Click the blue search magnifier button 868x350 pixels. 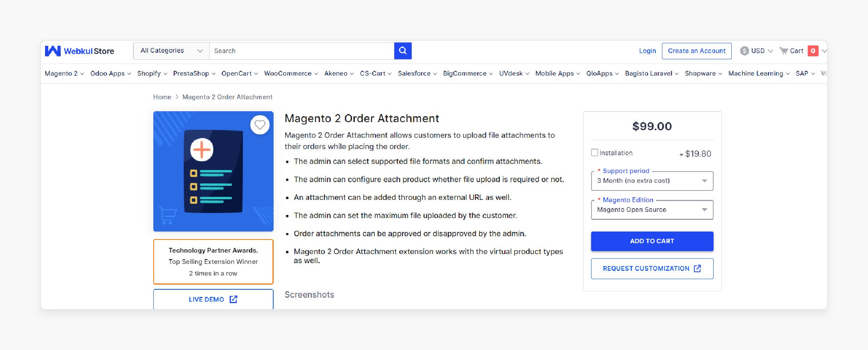[403, 51]
